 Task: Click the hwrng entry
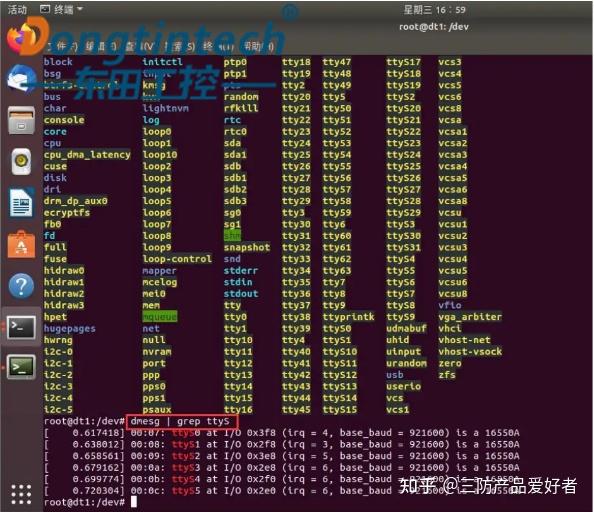click(58, 340)
